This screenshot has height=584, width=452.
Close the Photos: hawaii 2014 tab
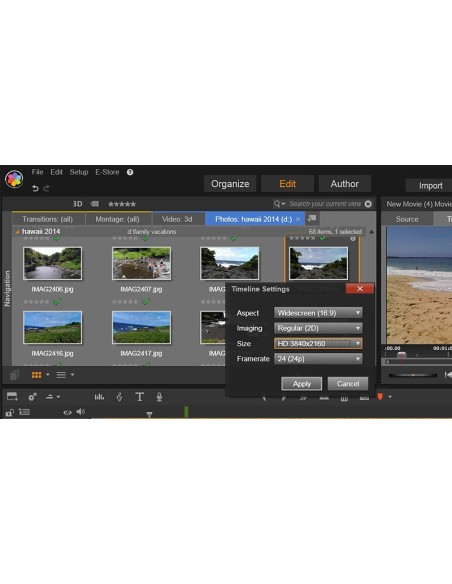(298, 219)
